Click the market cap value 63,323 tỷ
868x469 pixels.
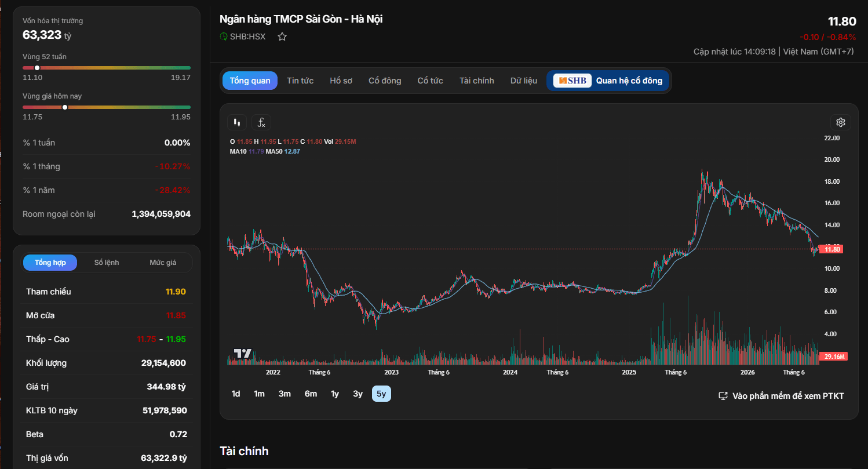click(x=47, y=35)
